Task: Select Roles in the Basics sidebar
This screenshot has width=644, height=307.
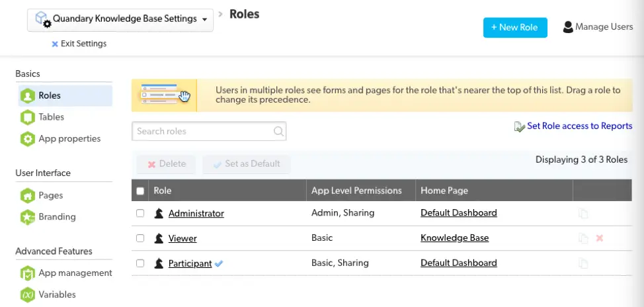Action: [x=65, y=95]
